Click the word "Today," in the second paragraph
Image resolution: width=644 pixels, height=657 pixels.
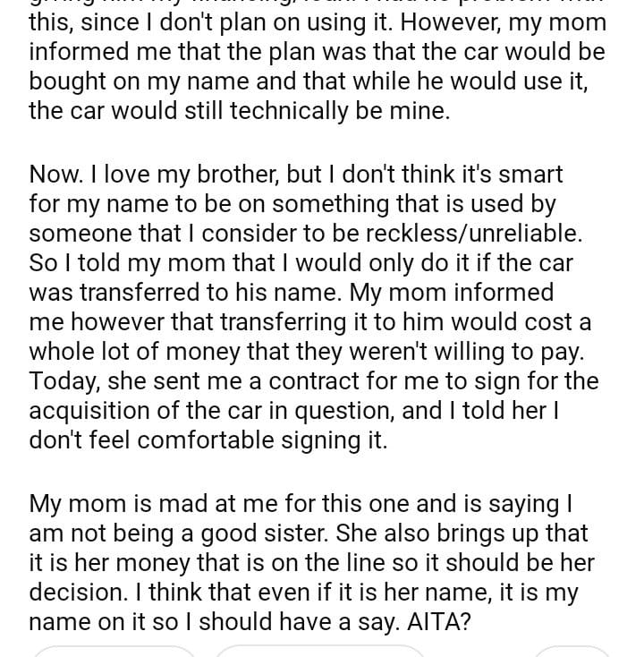[68, 380]
